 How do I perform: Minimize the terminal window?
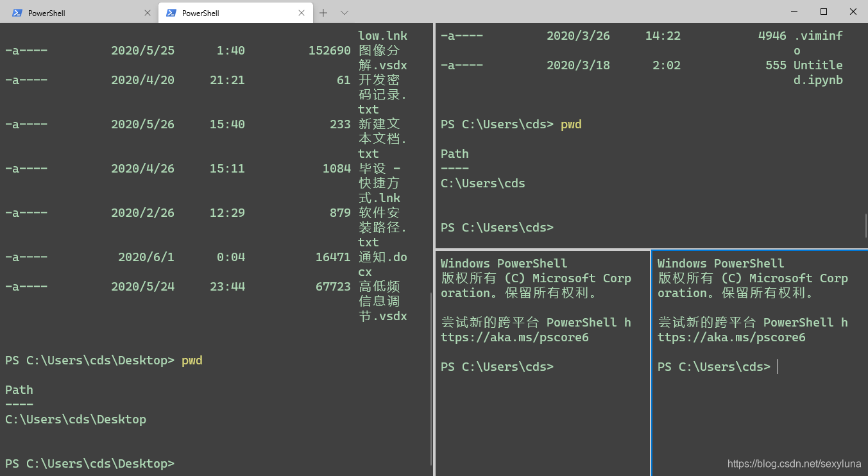coord(794,12)
